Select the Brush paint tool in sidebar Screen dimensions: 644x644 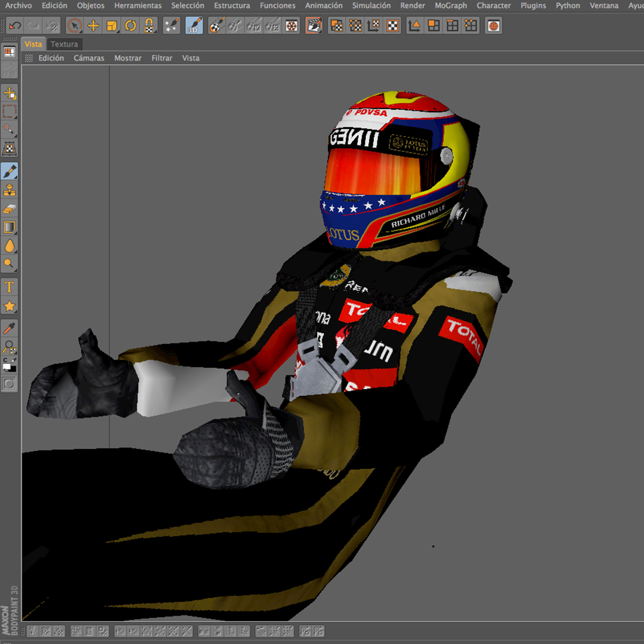tap(9, 171)
